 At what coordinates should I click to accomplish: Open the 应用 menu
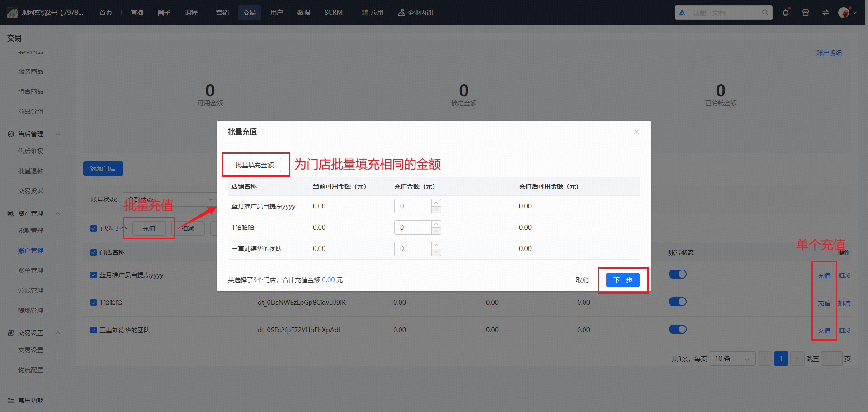click(373, 13)
